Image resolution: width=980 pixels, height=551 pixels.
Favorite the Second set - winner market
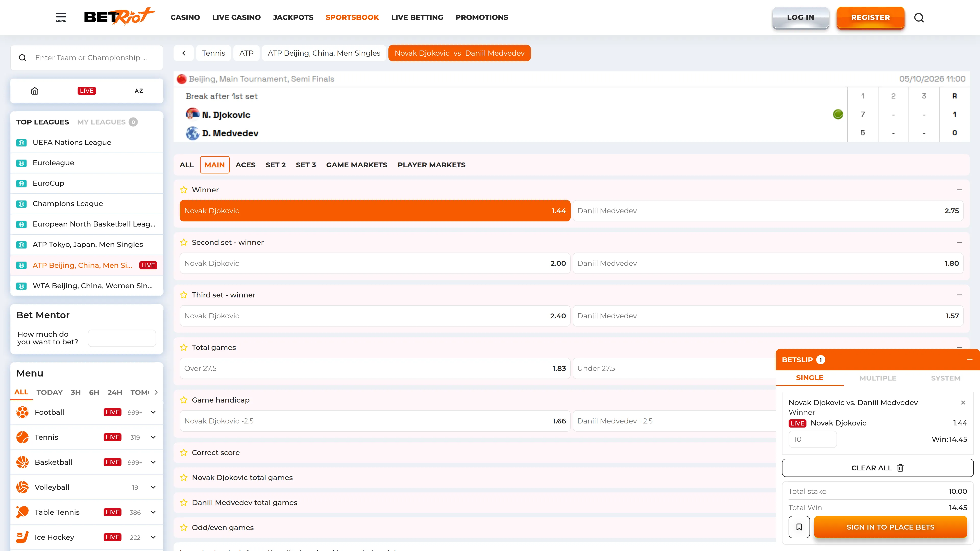click(x=184, y=242)
